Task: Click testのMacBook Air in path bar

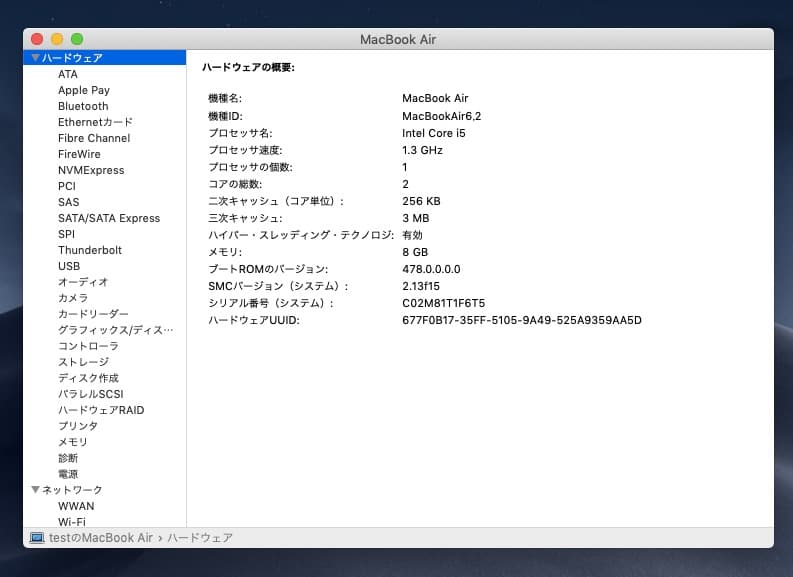Action: click(x=101, y=538)
